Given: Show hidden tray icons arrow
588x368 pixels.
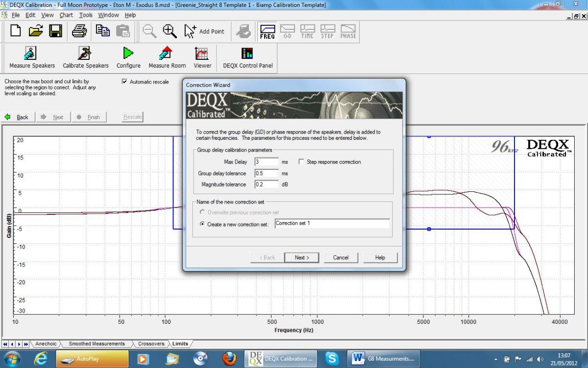Looking at the screenshot, I should pyautogui.click(x=497, y=359).
